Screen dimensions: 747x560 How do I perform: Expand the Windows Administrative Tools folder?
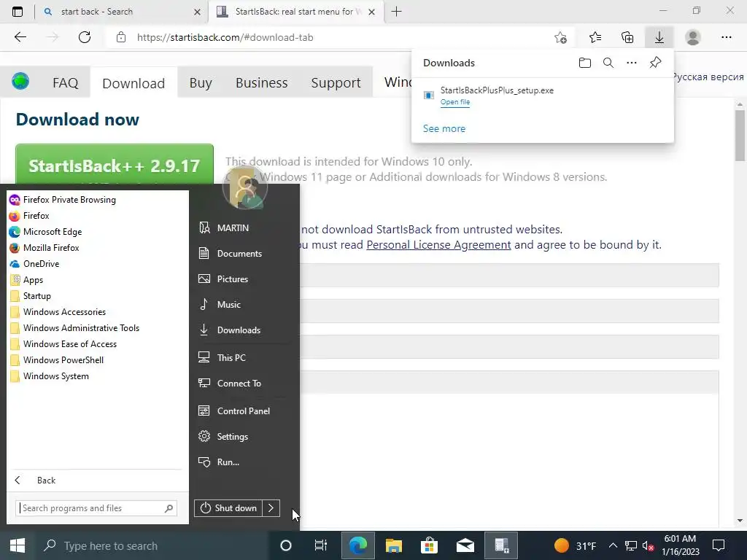tap(81, 328)
